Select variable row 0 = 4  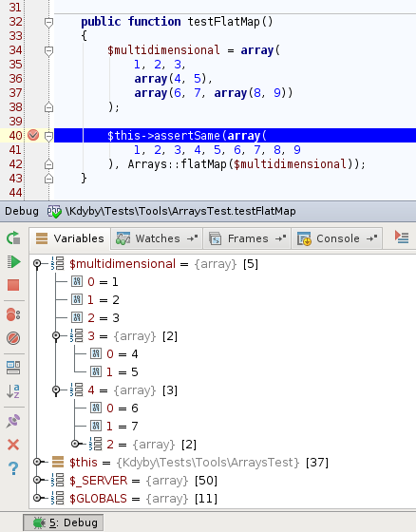click(114, 353)
